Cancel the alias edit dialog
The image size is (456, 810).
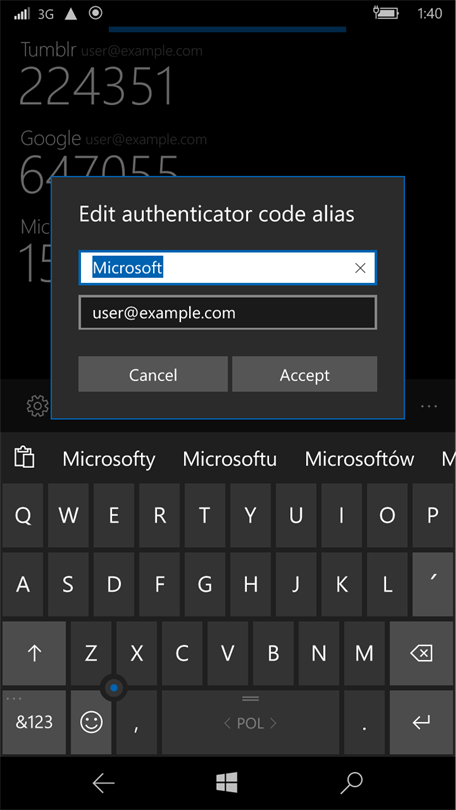(x=153, y=375)
